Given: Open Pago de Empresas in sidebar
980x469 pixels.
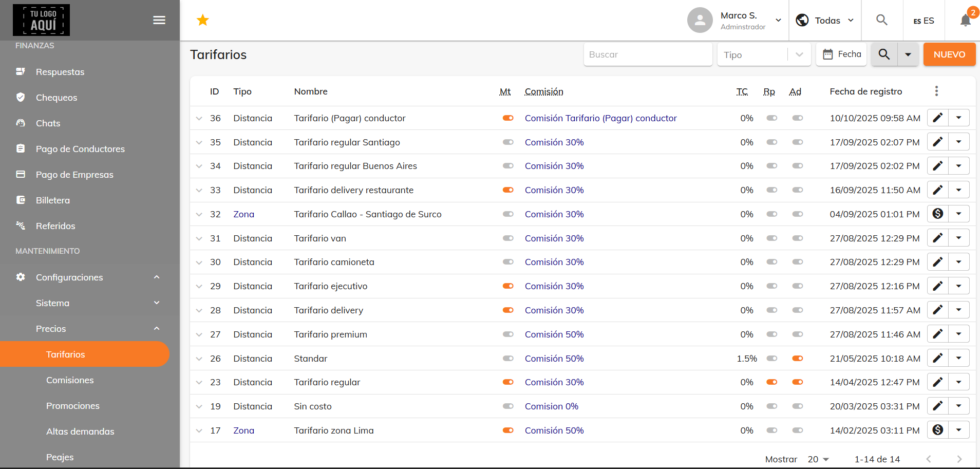Looking at the screenshot, I should click(74, 175).
